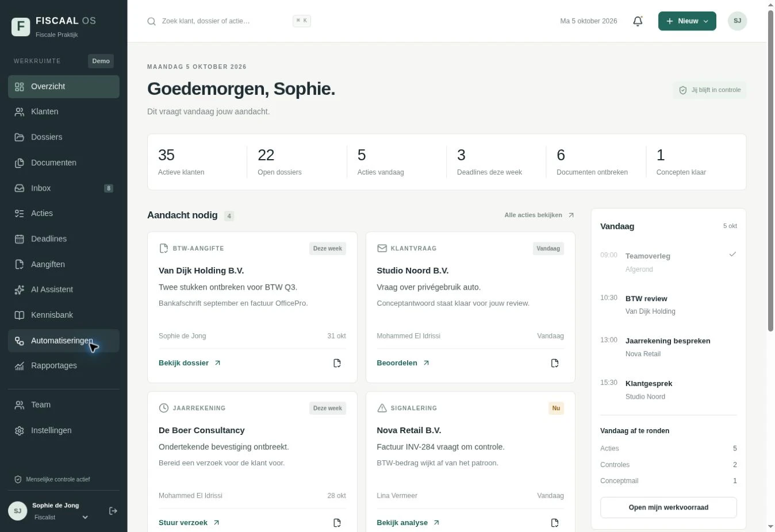Click the Dossiers folder icon in sidebar

click(x=20, y=137)
